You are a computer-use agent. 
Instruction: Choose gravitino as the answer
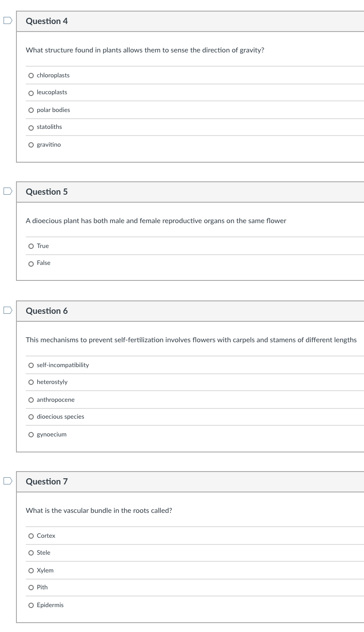coord(31,145)
